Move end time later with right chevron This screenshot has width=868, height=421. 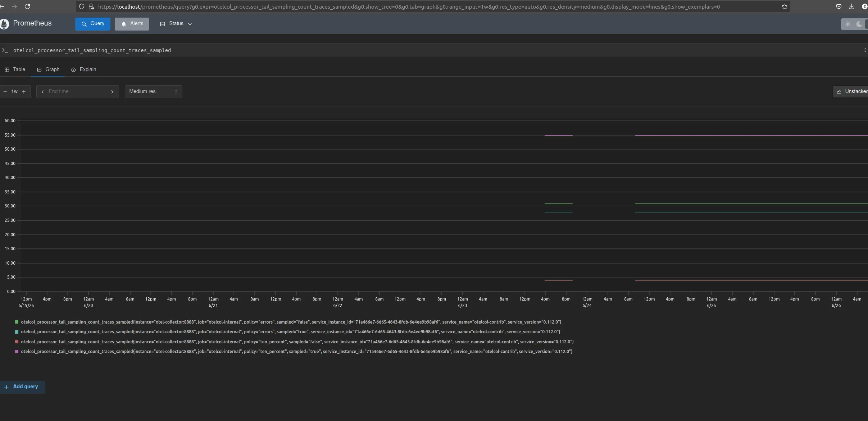112,92
